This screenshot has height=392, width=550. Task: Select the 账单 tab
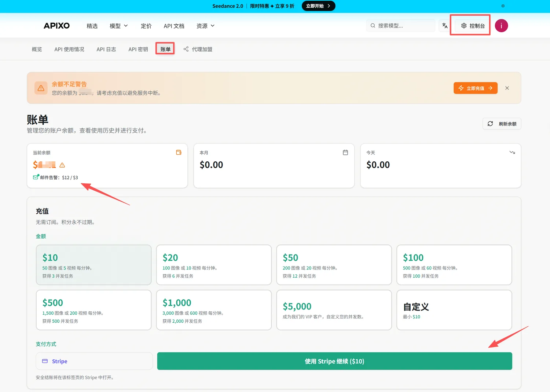(x=165, y=49)
